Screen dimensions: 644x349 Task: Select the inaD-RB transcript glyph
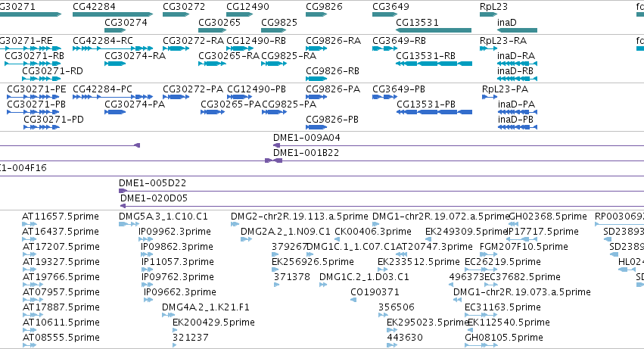tap(517, 79)
